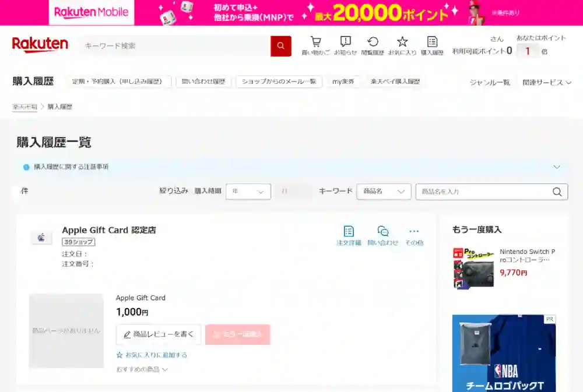Click the pink もう一度購入 button

(238, 334)
